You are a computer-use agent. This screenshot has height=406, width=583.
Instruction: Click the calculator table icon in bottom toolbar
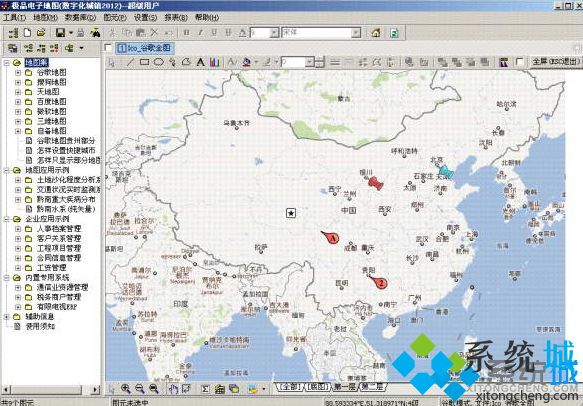point(220,389)
